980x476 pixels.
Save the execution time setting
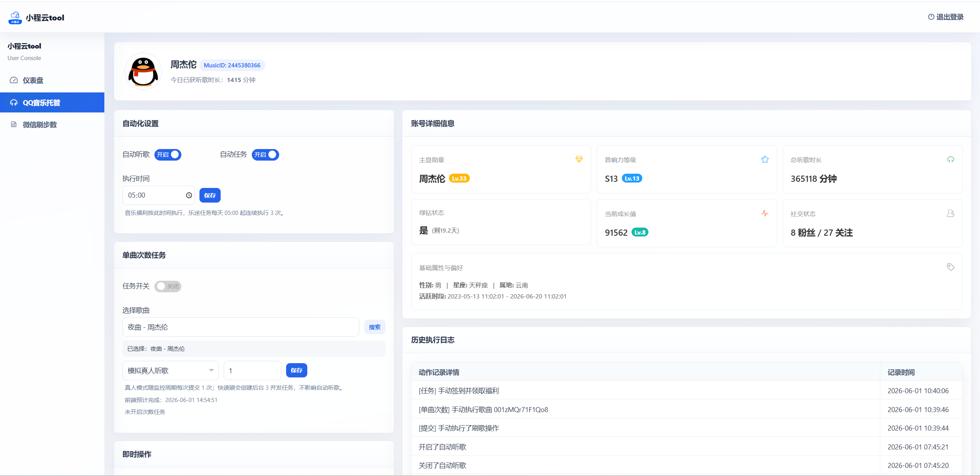210,195
